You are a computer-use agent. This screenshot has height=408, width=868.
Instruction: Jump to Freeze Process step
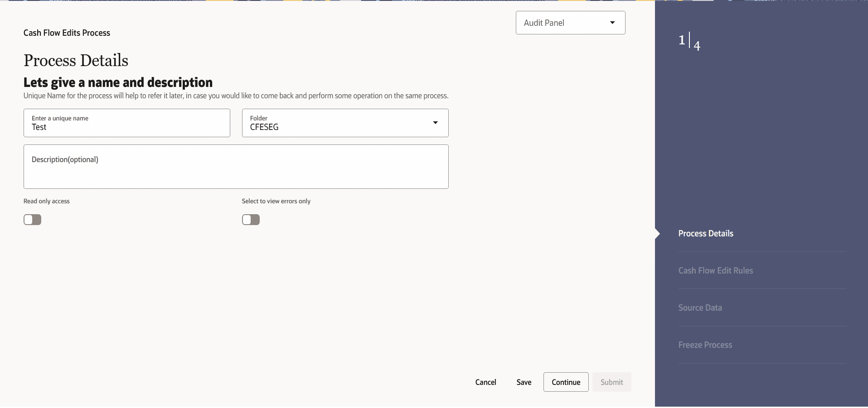click(x=705, y=345)
